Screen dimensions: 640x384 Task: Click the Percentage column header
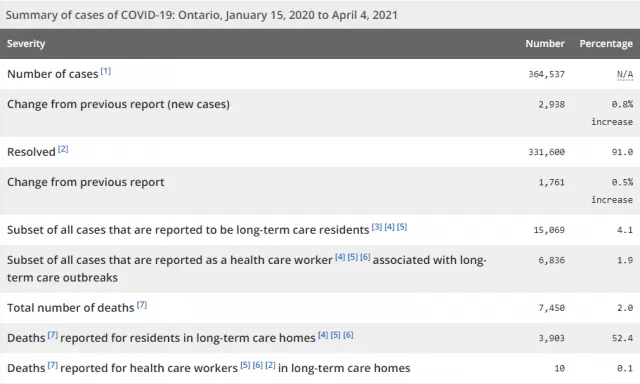tap(606, 44)
